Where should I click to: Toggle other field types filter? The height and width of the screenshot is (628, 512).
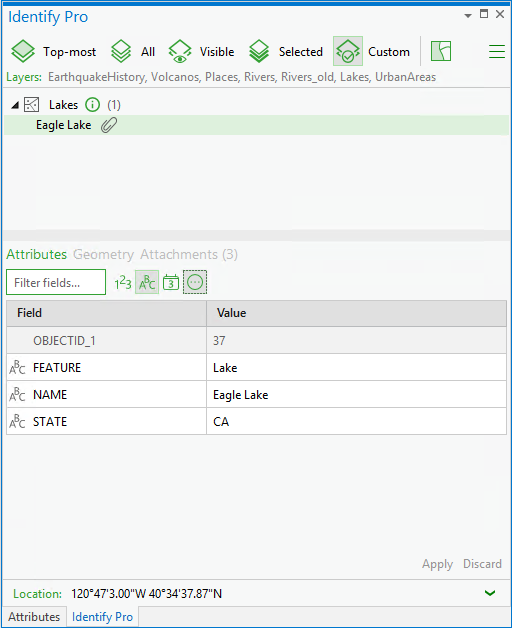pyautogui.click(x=195, y=282)
